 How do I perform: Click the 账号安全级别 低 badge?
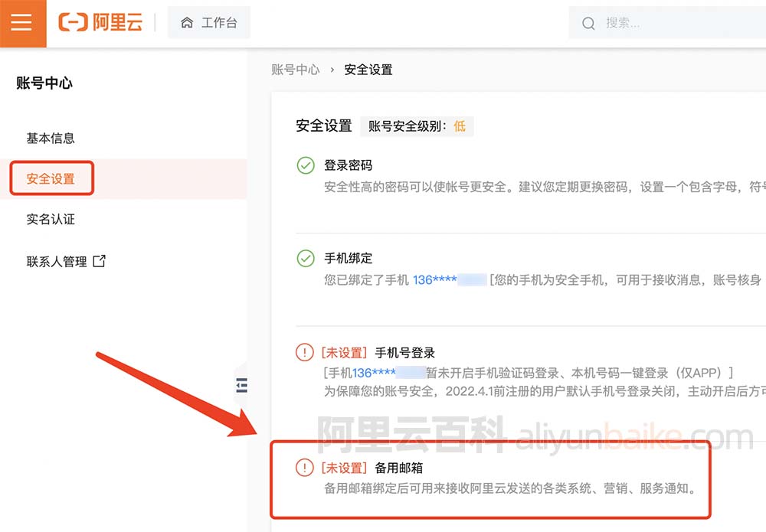(x=417, y=126)
